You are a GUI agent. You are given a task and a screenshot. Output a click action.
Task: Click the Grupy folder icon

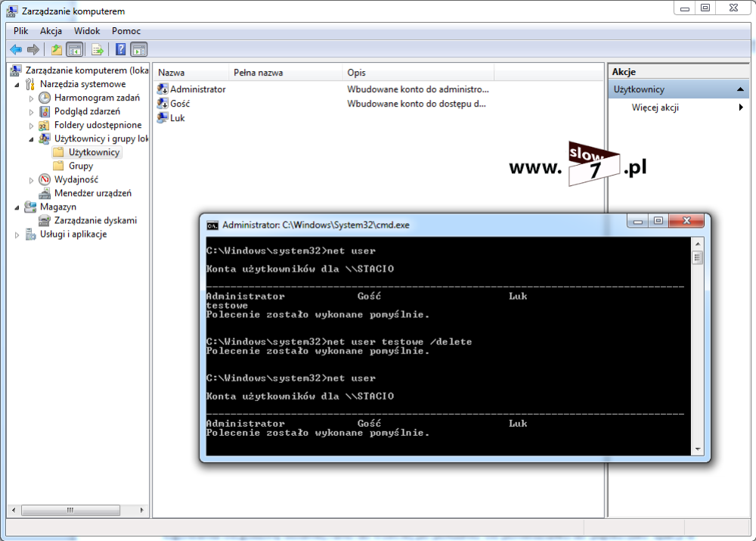(58, 166)
